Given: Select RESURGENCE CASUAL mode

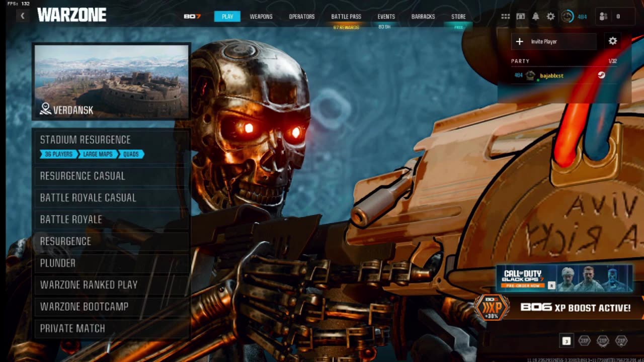Looking at the screenshot, I should pos(111,176).
